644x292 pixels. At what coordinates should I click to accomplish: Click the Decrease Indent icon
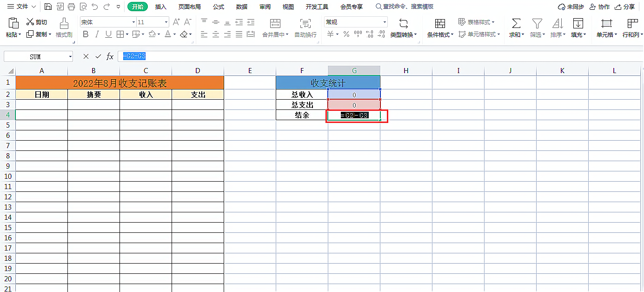(239, 22)
